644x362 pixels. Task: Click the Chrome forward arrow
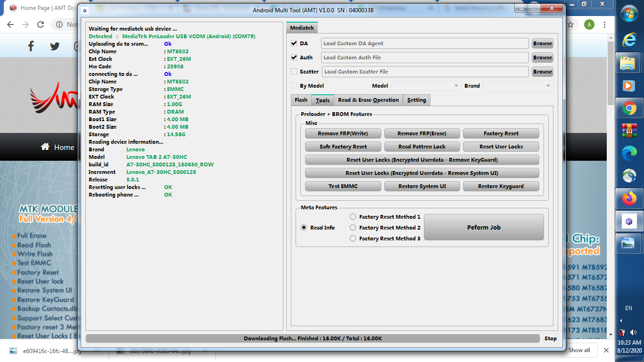[25, 25]
